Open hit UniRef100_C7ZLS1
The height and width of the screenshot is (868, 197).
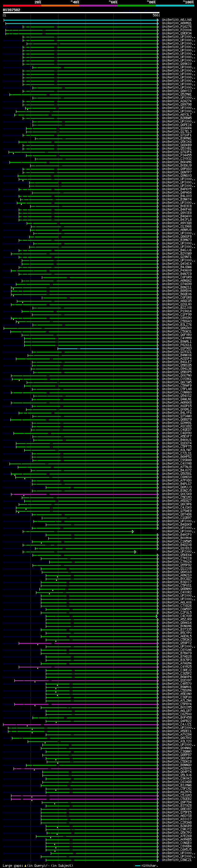pyautogui.click(x=176, y=453)
